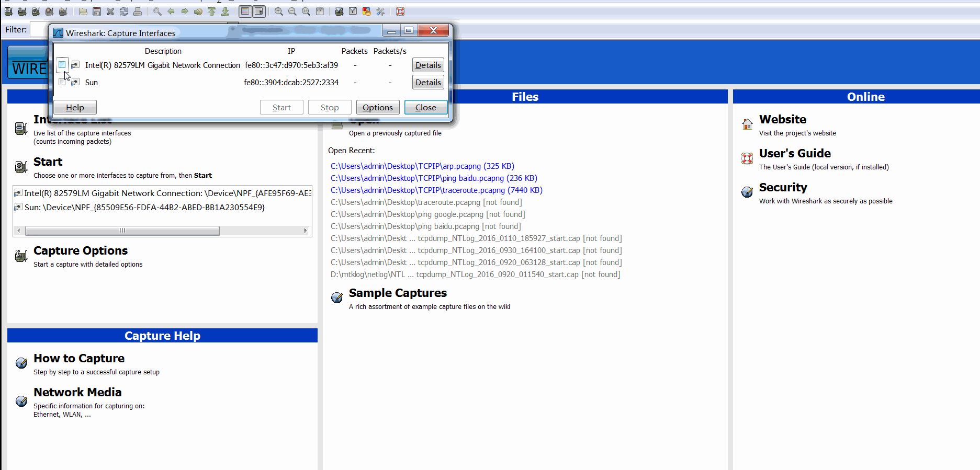Click Start in the Capture Interfaces dialog
Viewport: 980px width, 470px height.
(x=281, y=107)
